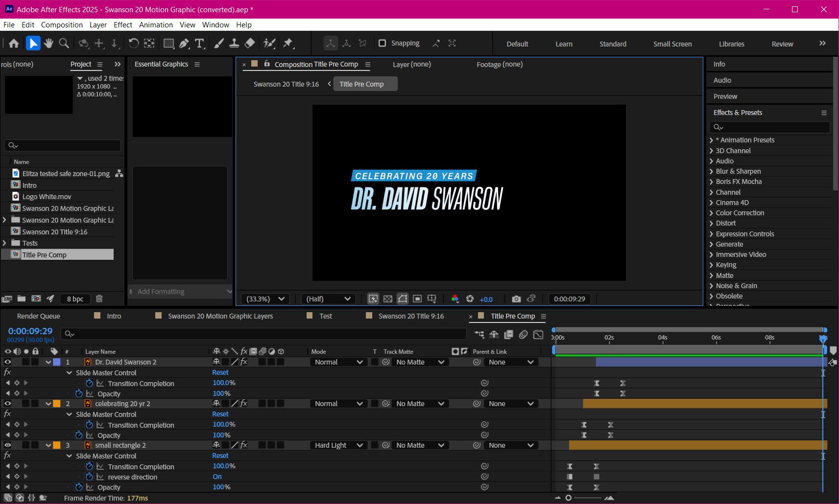The width and height of the screenshot is (839, 504).
Task: Select the Type tool
Action: [x=199, y=44]
